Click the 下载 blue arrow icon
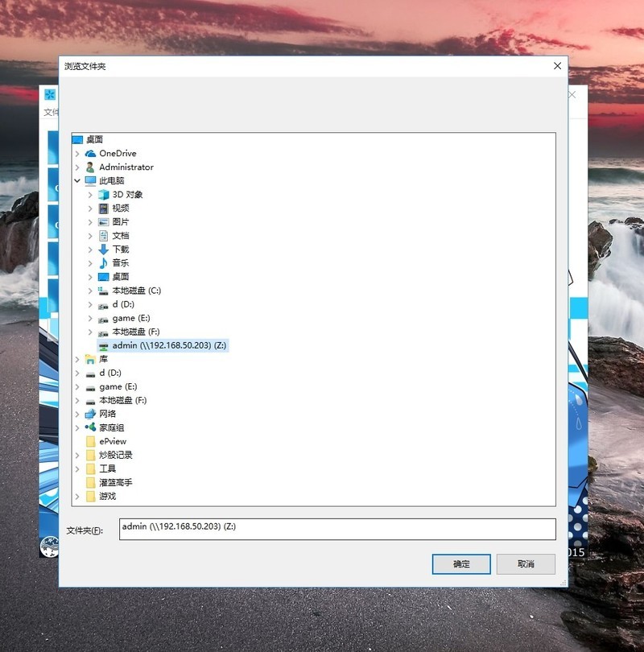The width and height of the screenshot is (644, 652). tap(104, 250)
